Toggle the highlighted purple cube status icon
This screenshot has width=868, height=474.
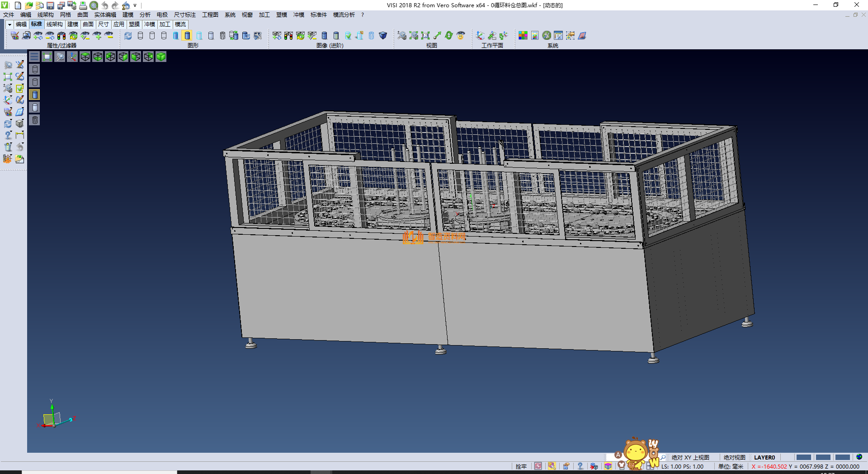608,466
